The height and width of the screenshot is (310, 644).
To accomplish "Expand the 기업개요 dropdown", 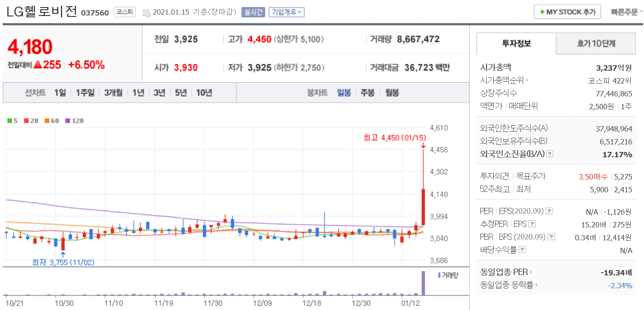I will coord(286,12).
